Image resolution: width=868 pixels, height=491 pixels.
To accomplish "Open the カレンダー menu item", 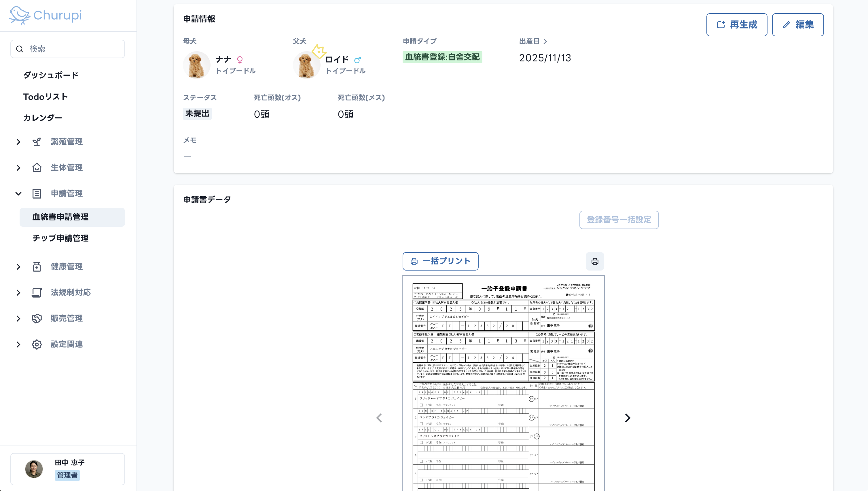I will (43, 118).
